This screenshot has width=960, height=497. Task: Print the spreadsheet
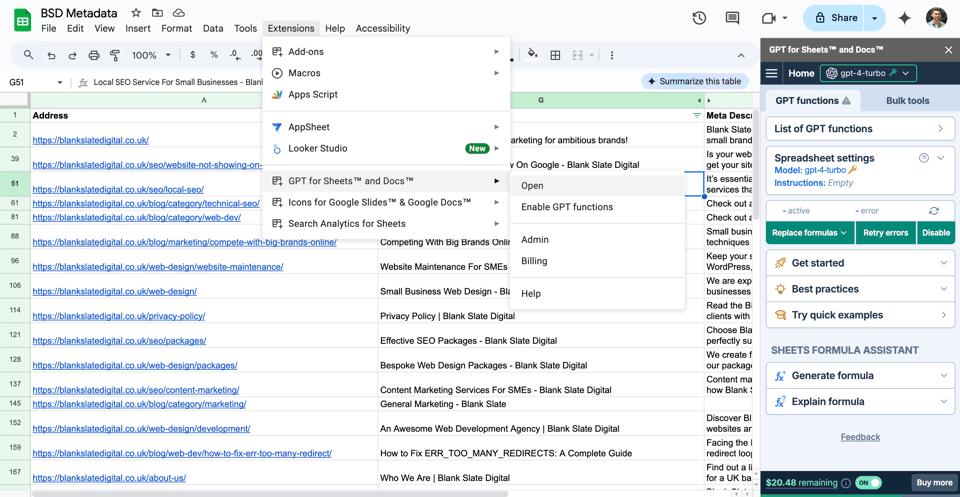pyautogui.click(x=94, y=55)
